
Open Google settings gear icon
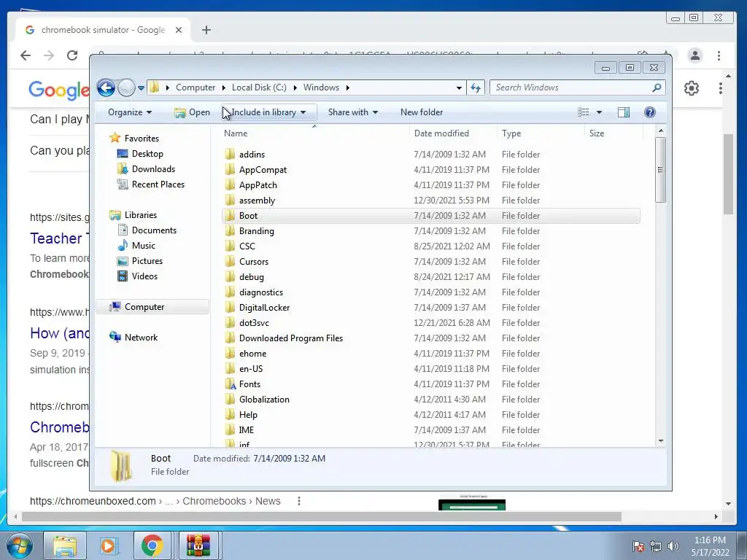point(692,88)
